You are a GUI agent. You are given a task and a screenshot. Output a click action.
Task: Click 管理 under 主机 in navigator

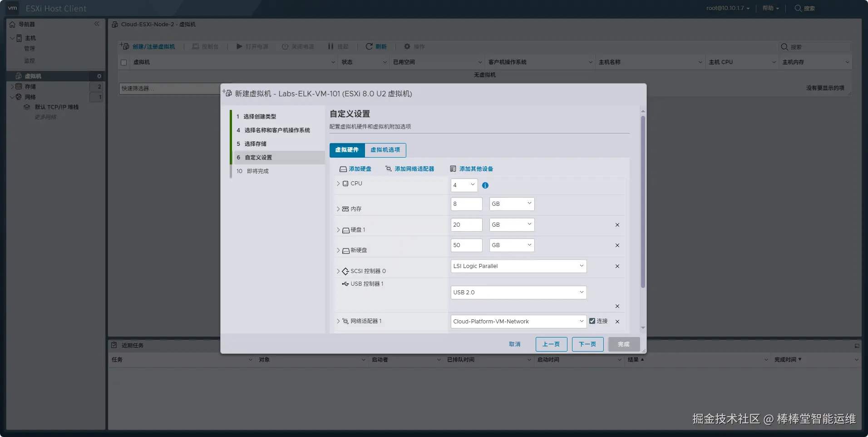pyautogui.click(x=30, y=49)
